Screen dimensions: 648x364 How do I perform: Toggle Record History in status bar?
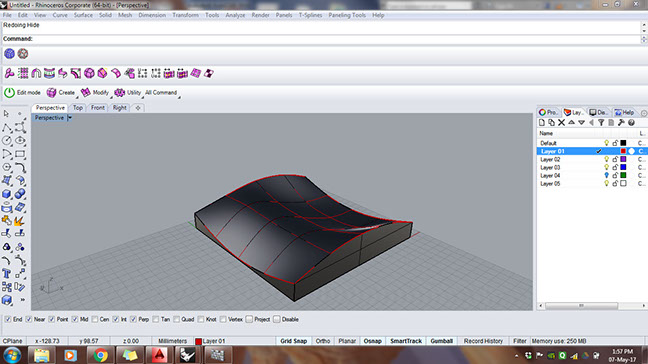pyautogui.click(x=483, y=341)
